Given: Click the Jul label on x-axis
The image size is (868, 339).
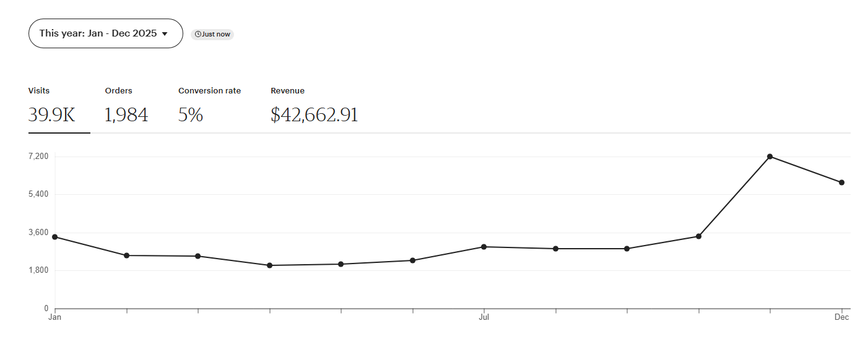Looking at the screenshot, I should [x=484, y=318].
